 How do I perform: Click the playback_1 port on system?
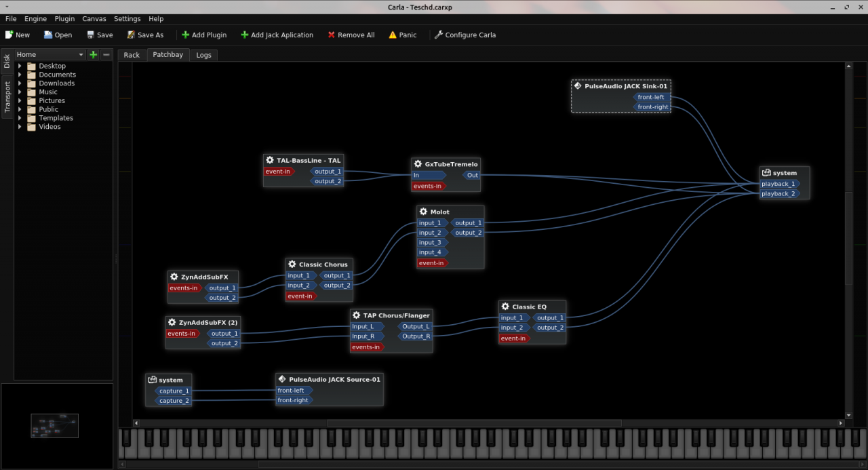tap(780, 184)
